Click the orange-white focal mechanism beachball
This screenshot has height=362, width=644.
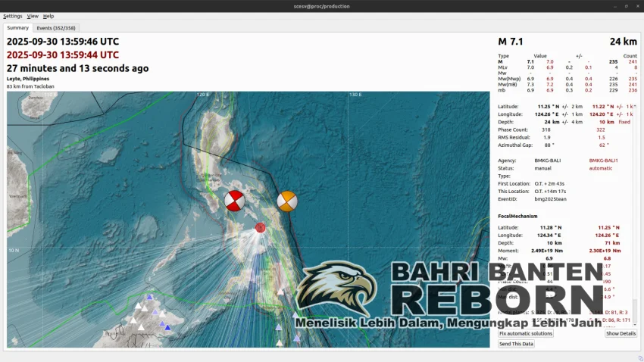coord(286,201)
